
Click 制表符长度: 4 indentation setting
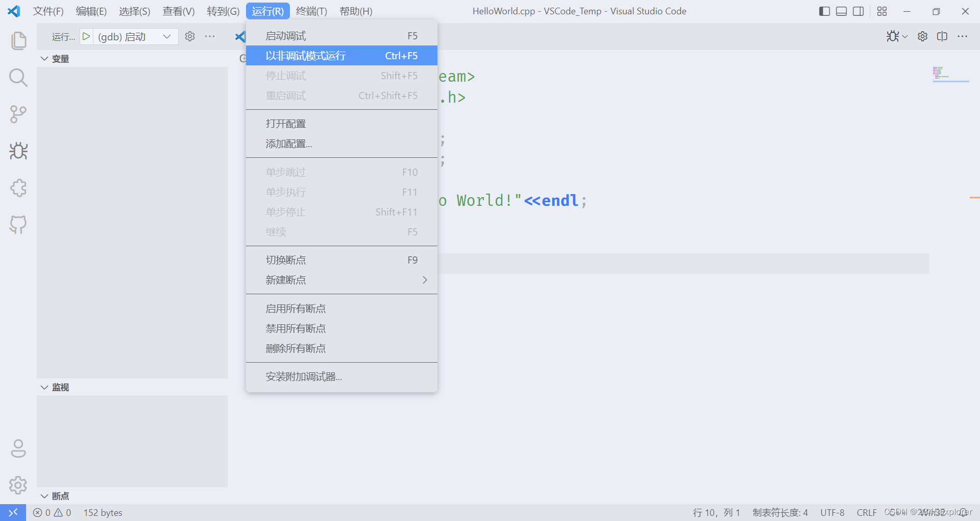coord(780,512)
